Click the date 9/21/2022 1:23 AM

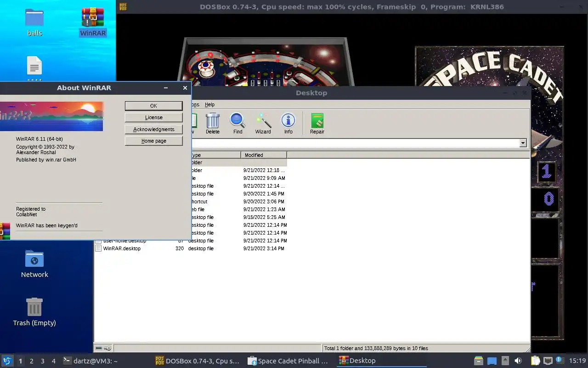(264, 209)
